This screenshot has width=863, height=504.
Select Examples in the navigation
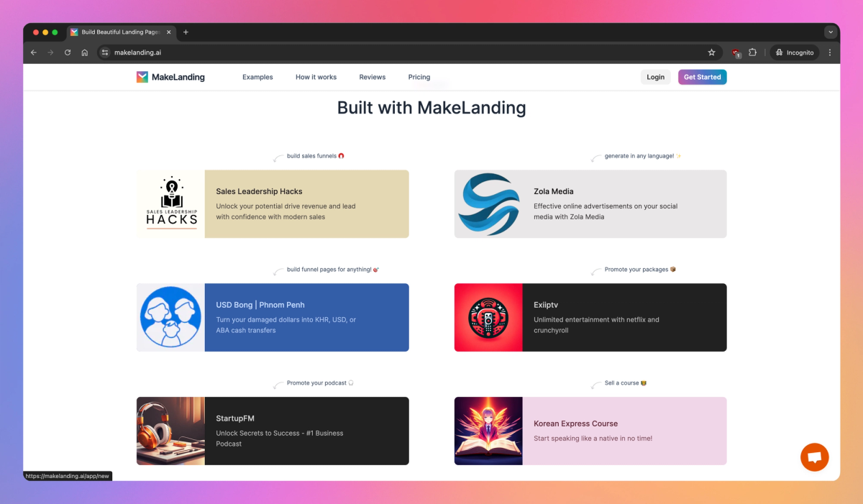point(257,77)
